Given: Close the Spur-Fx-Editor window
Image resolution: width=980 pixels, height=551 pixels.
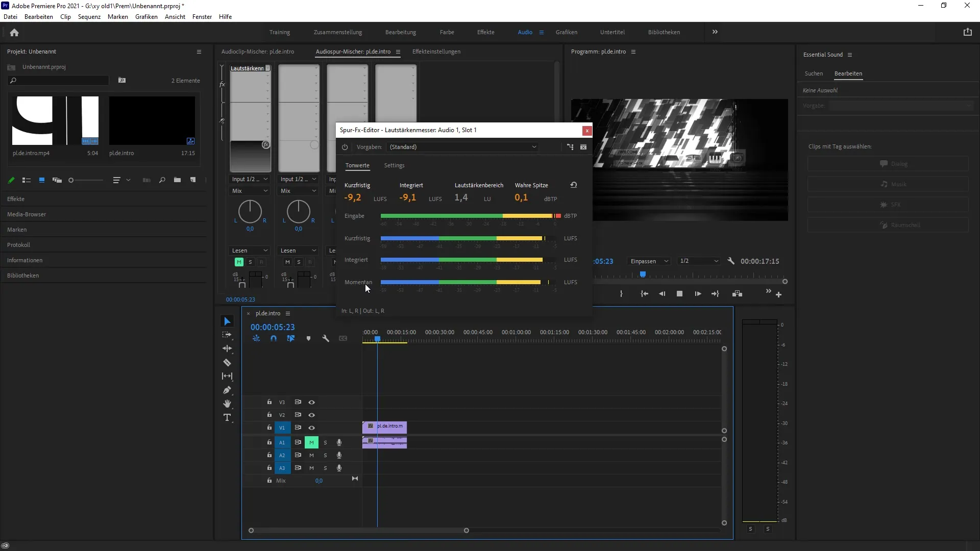Looking at the screenshot, I should pos(587,131).
